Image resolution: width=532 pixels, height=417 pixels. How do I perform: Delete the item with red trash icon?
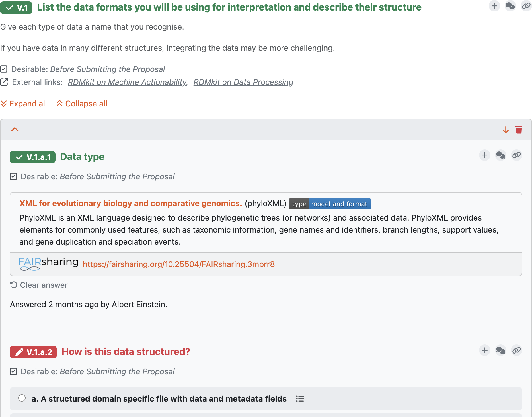point(519,130)
